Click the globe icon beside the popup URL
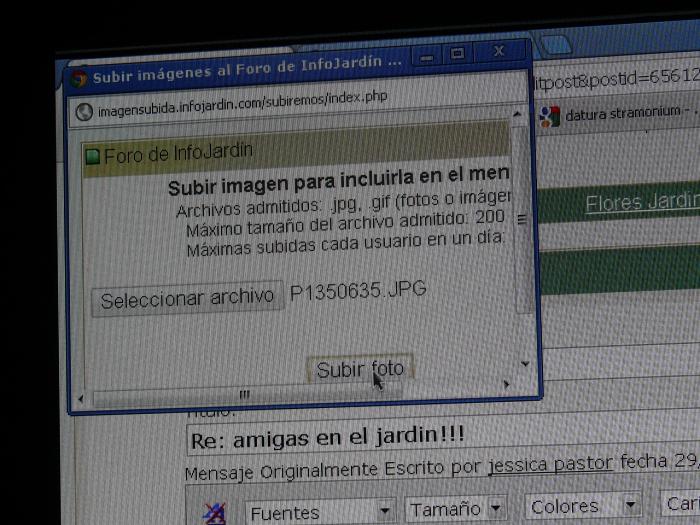Image resolution: width=700 pixels, height=525 pixels. click(84, 112)
